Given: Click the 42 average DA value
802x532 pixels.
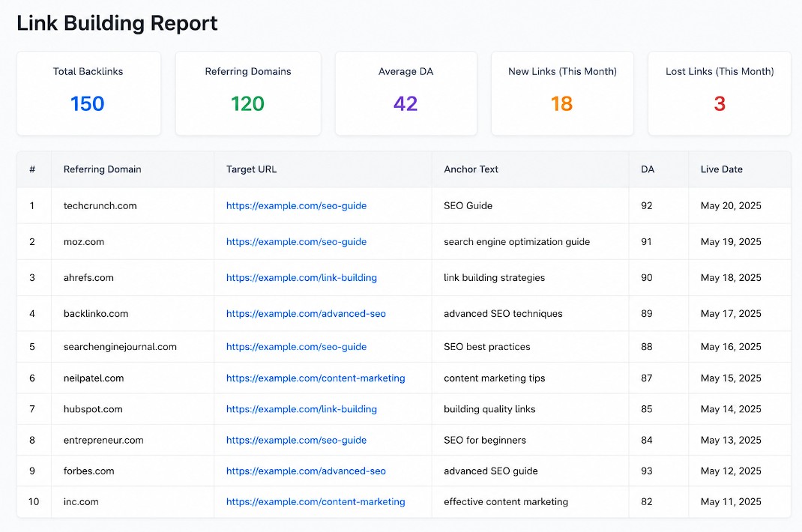Looking at the screenshot, I should tap(405, 104).
